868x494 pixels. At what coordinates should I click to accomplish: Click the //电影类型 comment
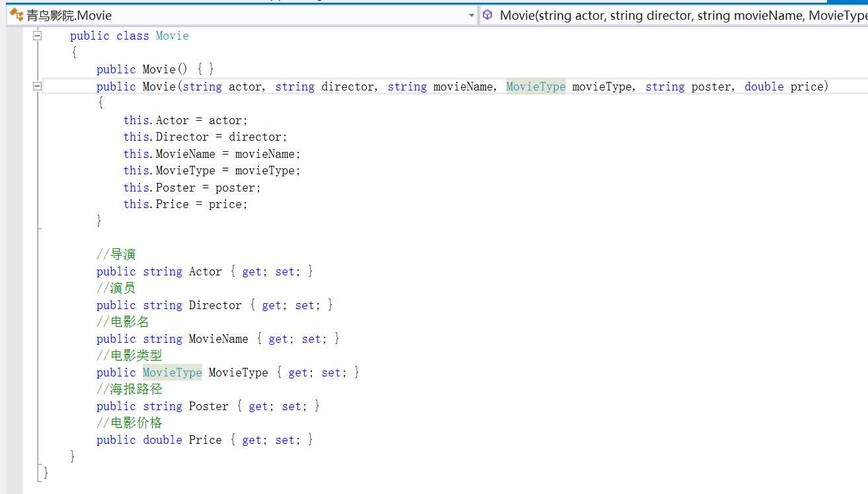[129, 355]
